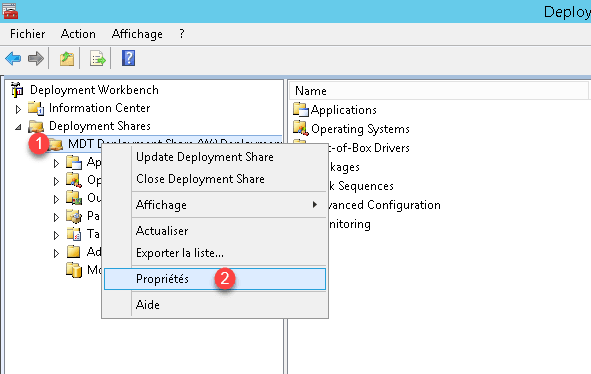The width and height of the screenshot is (591, 374).
Task: Select Out-of-Box Drivers in the Name list
Action: tap(369, 148)
